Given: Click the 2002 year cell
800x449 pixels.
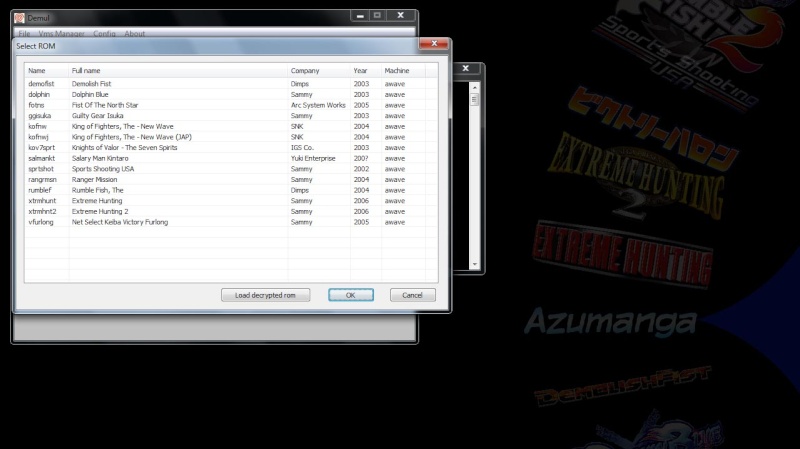Looking at the screenshot, I should [361, 169].
